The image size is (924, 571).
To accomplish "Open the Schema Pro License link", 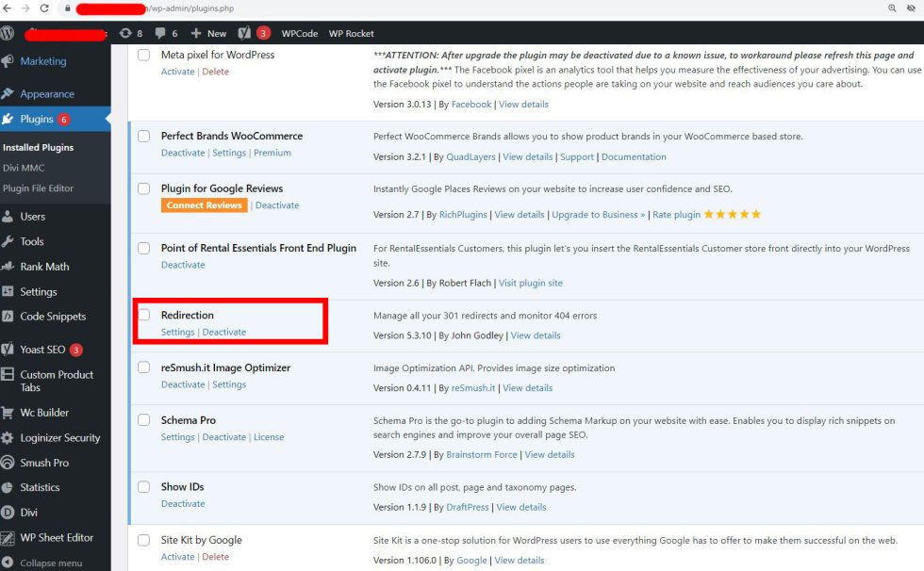I will pyautogui.click(x=269, y=437).
